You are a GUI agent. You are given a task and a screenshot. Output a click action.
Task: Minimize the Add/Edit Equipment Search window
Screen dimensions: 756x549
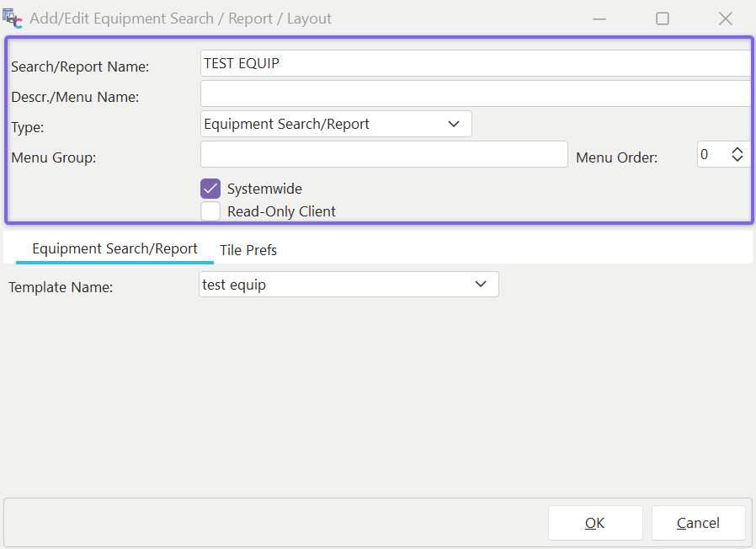[x=599, y=19]
